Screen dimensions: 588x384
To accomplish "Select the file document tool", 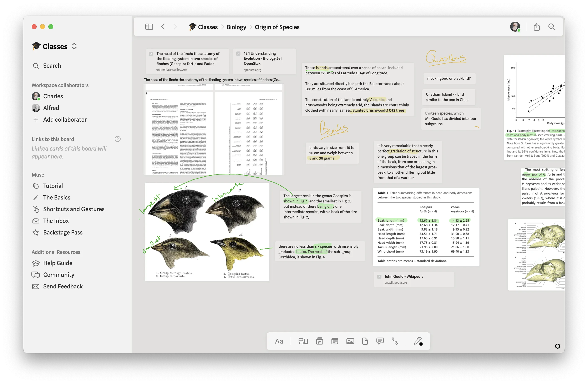I will 365,341.
